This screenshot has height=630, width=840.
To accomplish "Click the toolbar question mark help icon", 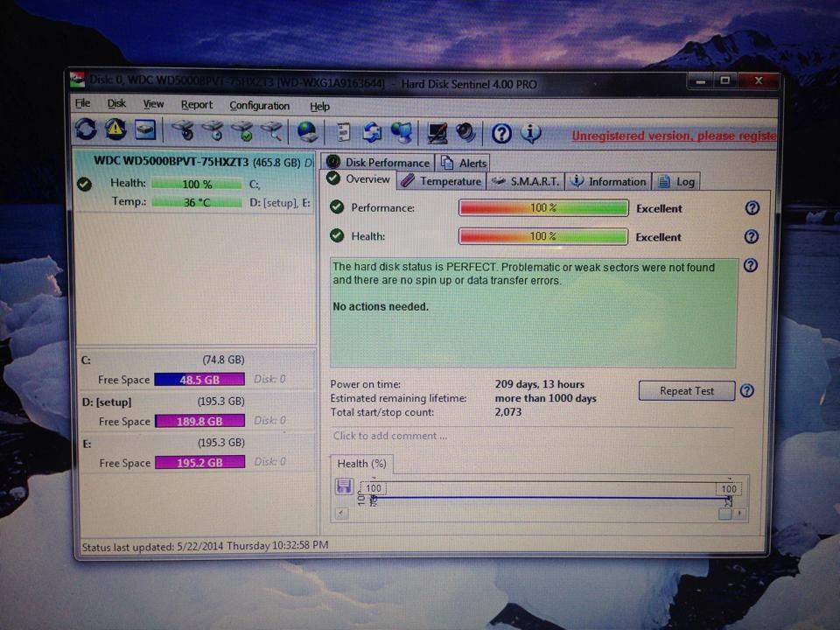I will pyautogui.click(x=501, y=133).
